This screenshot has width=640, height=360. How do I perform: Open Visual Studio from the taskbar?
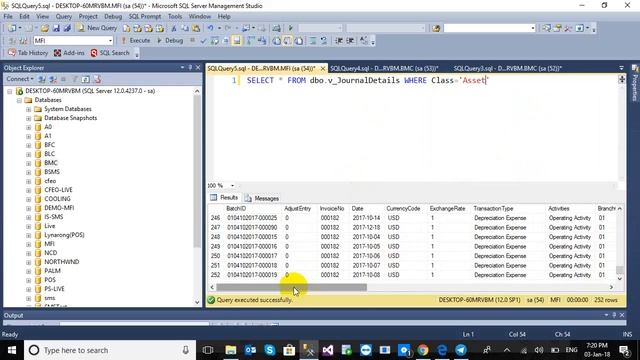coord(327,350)
